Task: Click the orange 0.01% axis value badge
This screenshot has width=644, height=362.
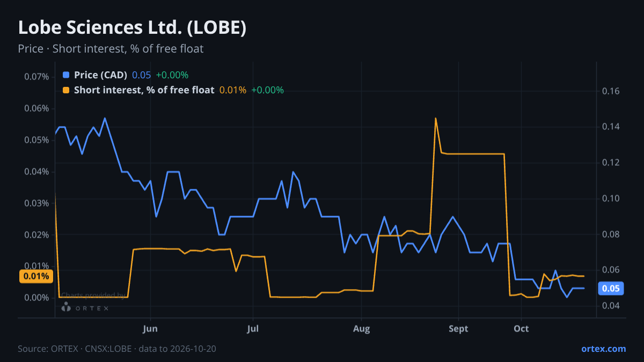Action: point(36,276)
